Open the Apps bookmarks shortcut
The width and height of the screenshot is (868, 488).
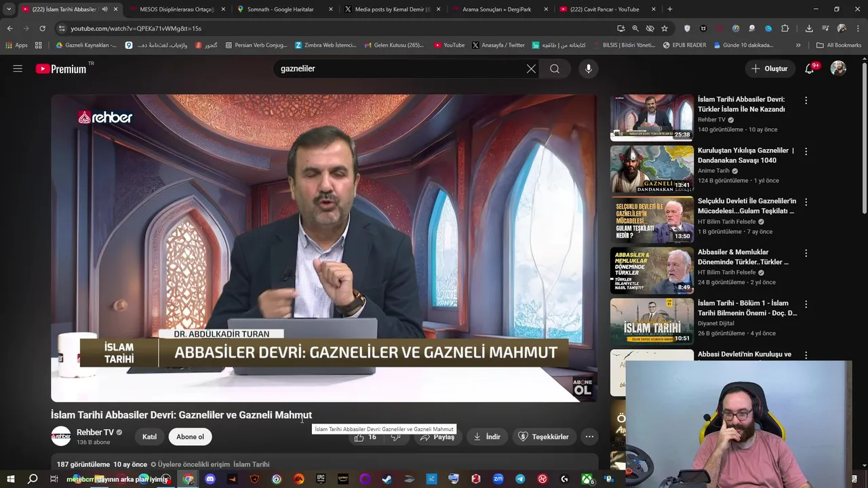pos(17,45)
